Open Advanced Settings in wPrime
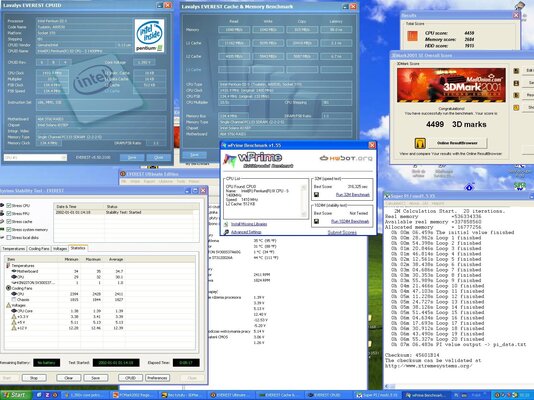 coord(246,232)
